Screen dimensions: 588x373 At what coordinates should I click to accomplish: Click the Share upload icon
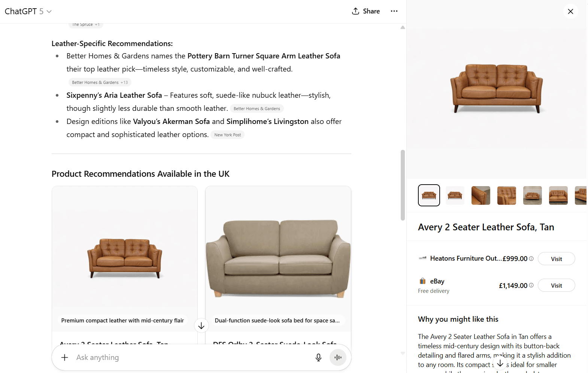point(355,11)
